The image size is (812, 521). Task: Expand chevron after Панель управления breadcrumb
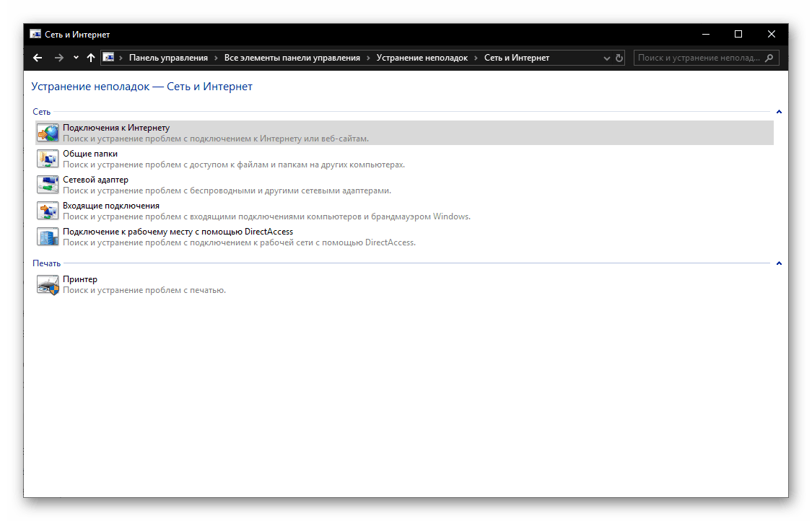(x=216, y=58)
